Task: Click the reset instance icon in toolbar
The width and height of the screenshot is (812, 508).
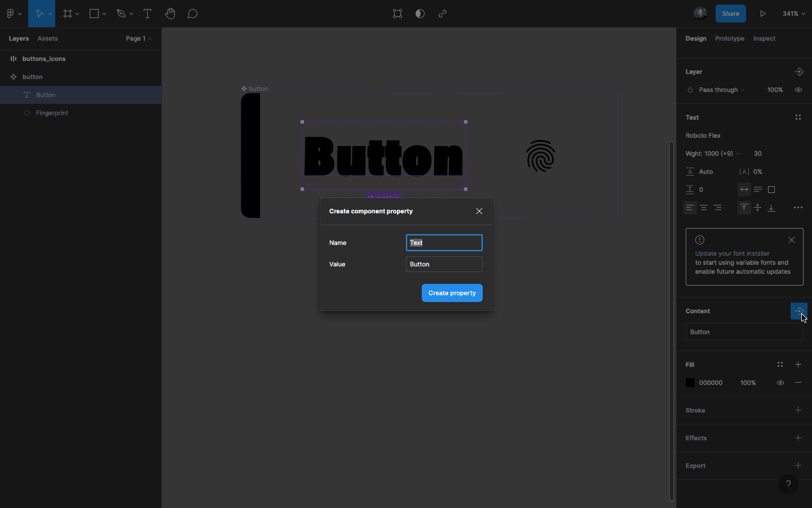Action: coord(398,14)
